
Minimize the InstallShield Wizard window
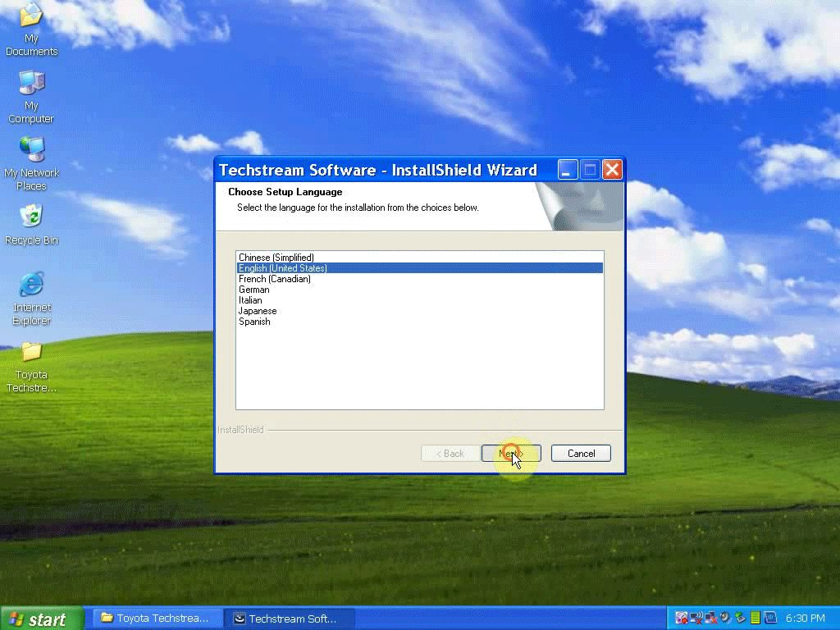point(568,170)
